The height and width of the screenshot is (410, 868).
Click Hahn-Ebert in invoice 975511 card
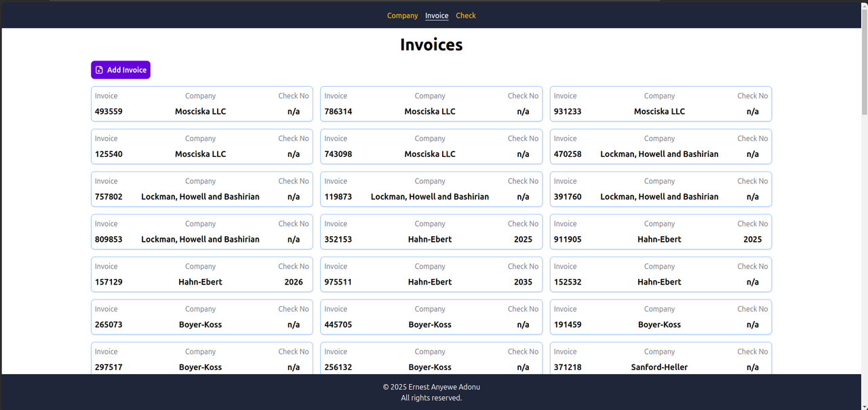coord(430,282)
